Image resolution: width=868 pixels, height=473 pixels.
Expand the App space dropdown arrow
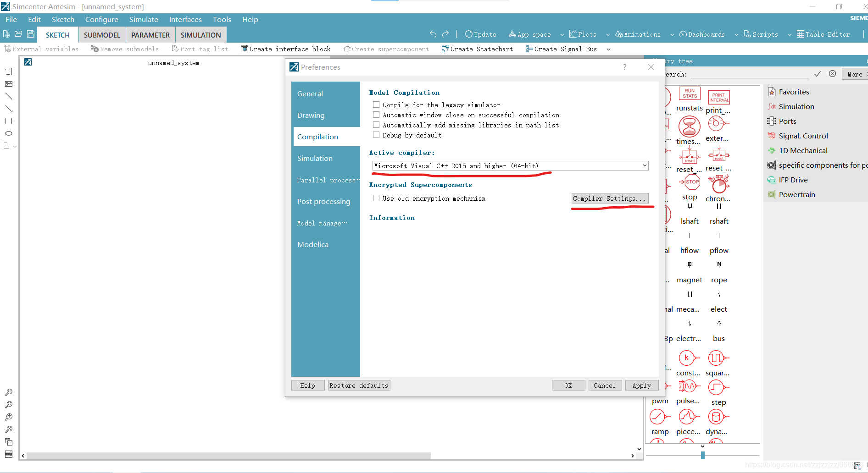tap(562, 34)
